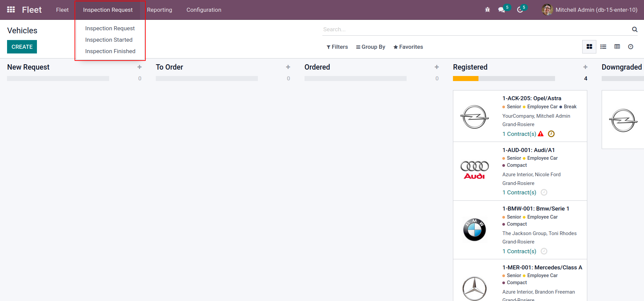
Task: Open the conversations chat icon
Action: click(502, 10)
